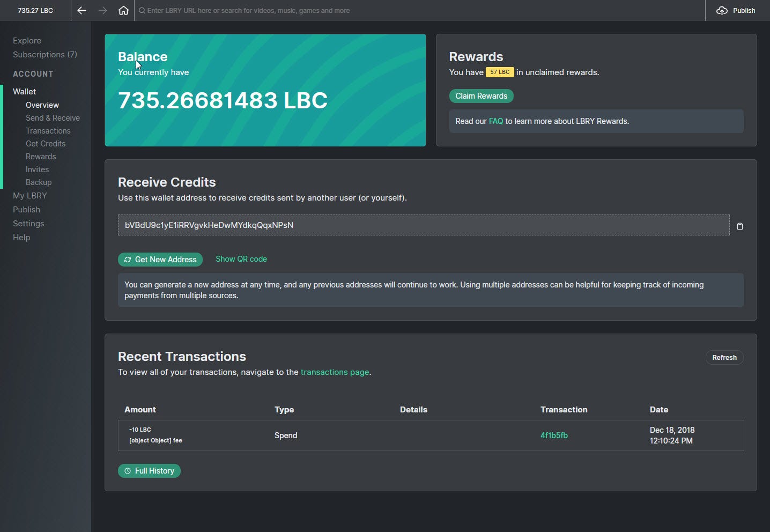
Task: Click the Full History button
Action: 149,471
